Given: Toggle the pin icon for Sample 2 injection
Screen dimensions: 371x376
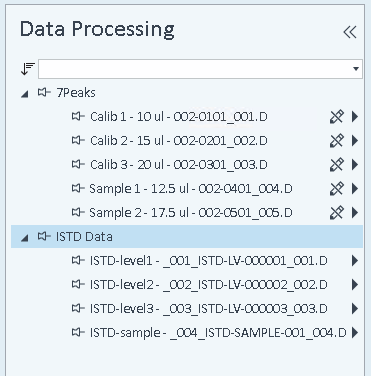Looking at the screenshot, I should (x=337, y=213).
